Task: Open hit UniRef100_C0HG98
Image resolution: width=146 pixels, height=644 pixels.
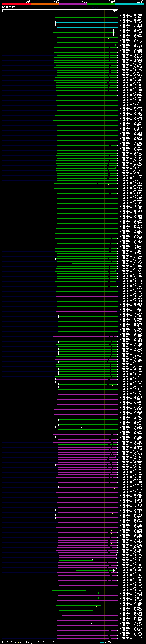Action: [131, 77]
